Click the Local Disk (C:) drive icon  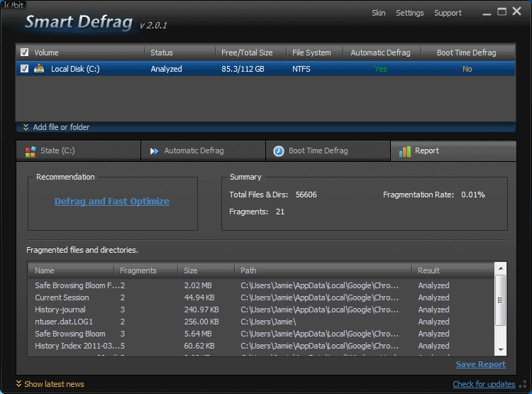coord(39,69)
